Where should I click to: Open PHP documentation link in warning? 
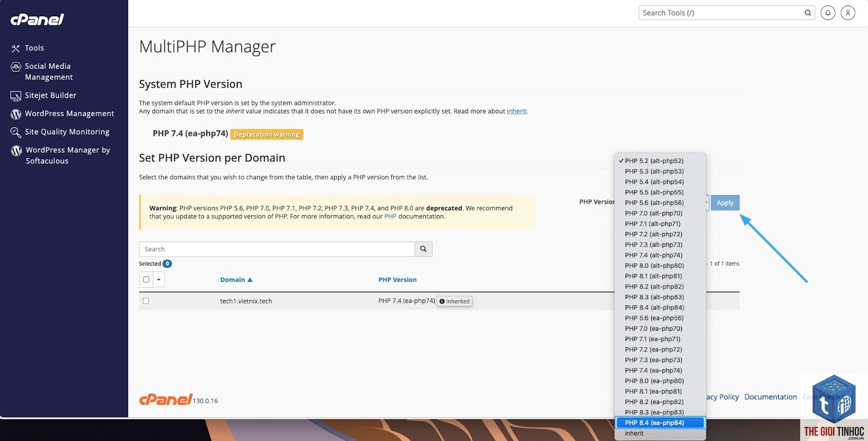click(x=390, y=217)
